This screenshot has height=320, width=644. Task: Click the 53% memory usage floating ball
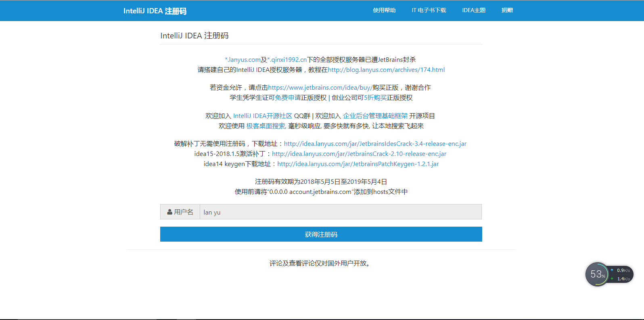(x=597, y=274)
